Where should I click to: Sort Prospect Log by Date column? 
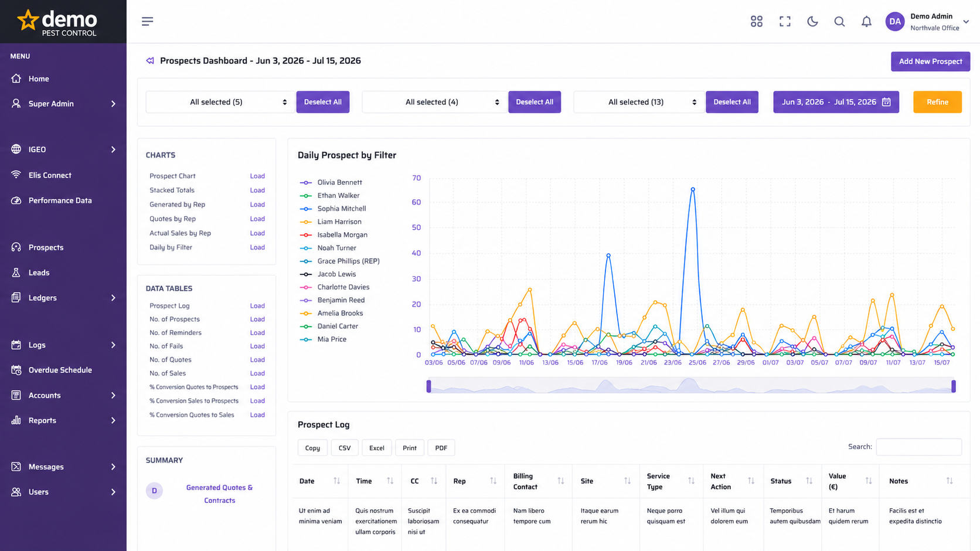click(x=319, y=481)
